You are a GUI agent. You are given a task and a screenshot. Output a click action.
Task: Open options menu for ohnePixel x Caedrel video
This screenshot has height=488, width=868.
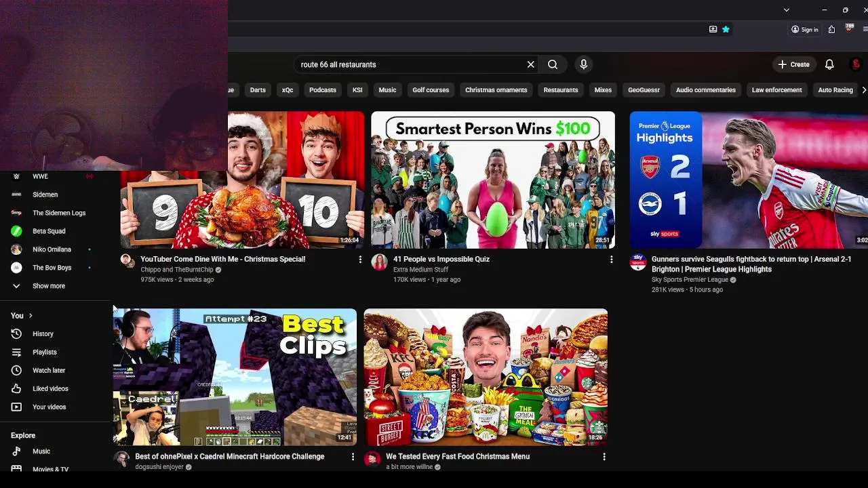tap(353, 457)
